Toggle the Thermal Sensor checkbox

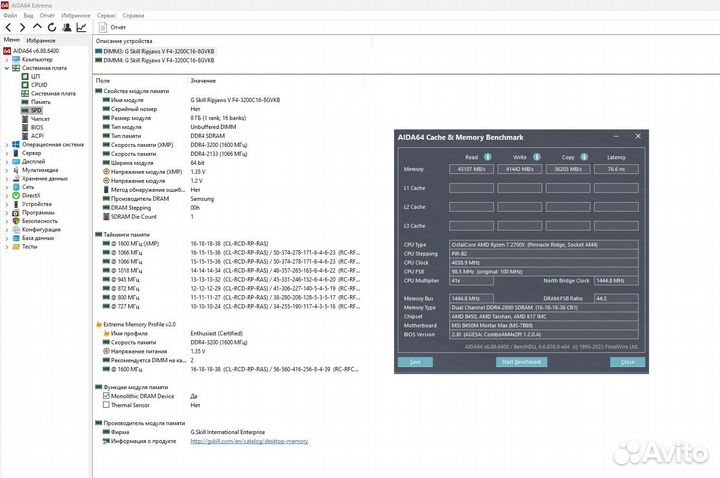pos(108,404)
